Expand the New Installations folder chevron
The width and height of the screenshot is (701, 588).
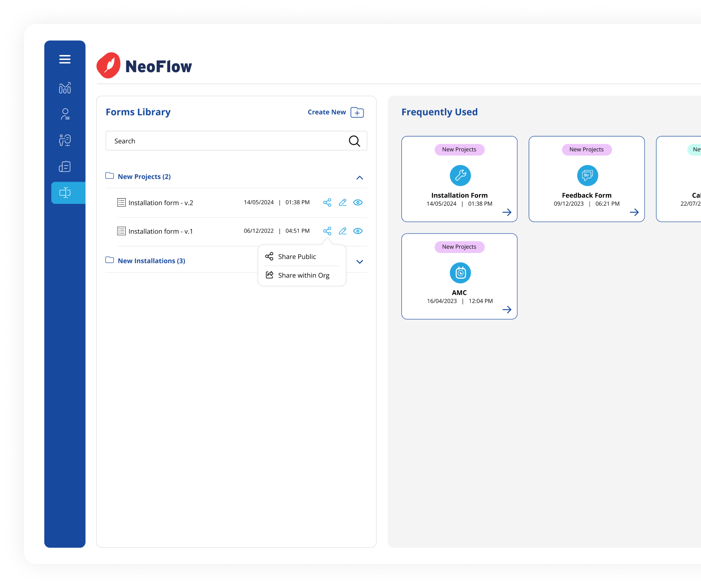(360, 261)
